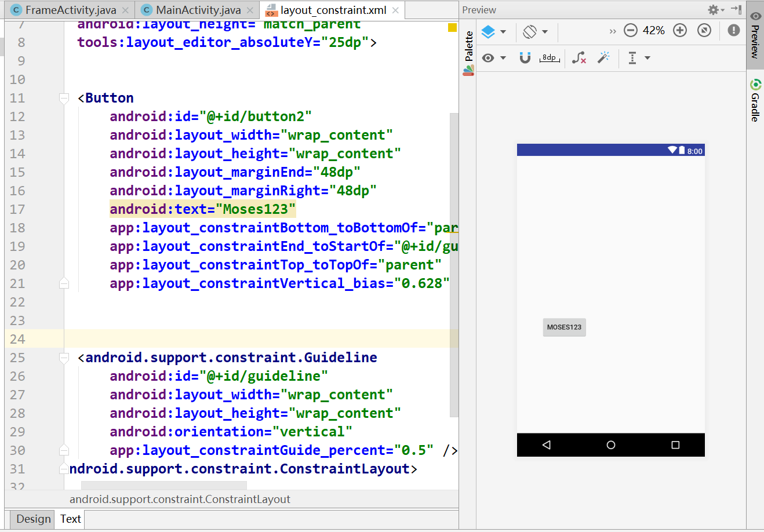
Task: Click home button in device preview
Action: (x=611, y=445)
